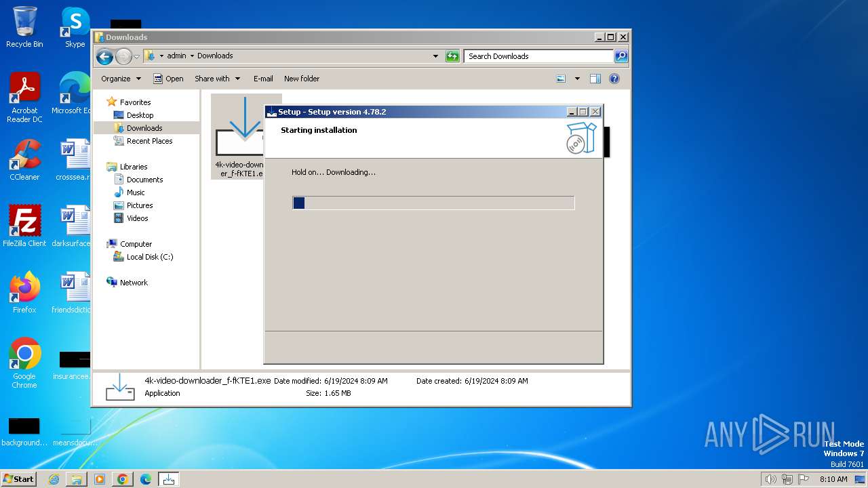The height and width of the screenshot is (488, 868).
Task: Expand the Share with dropdown
Action: (217, 79)
